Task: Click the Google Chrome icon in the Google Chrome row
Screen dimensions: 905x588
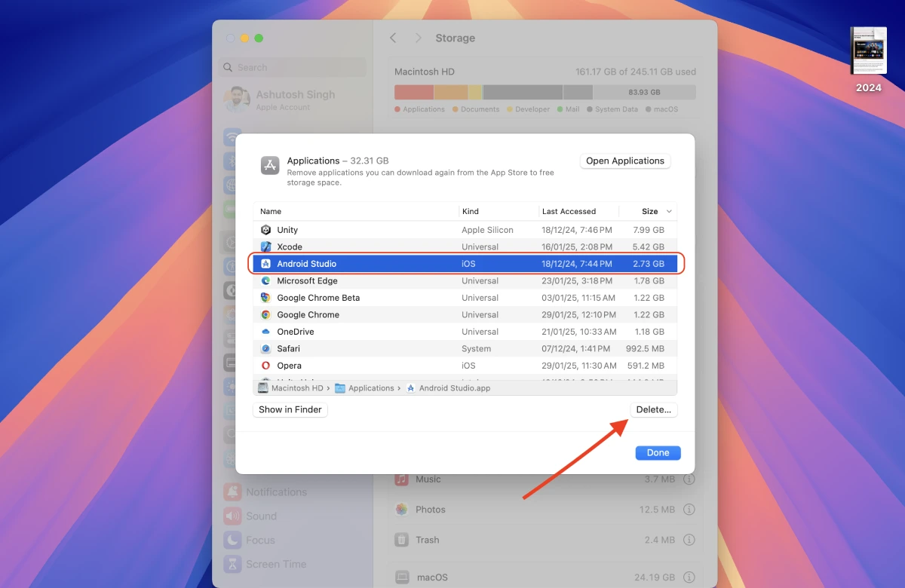Action: pos(265,314)
